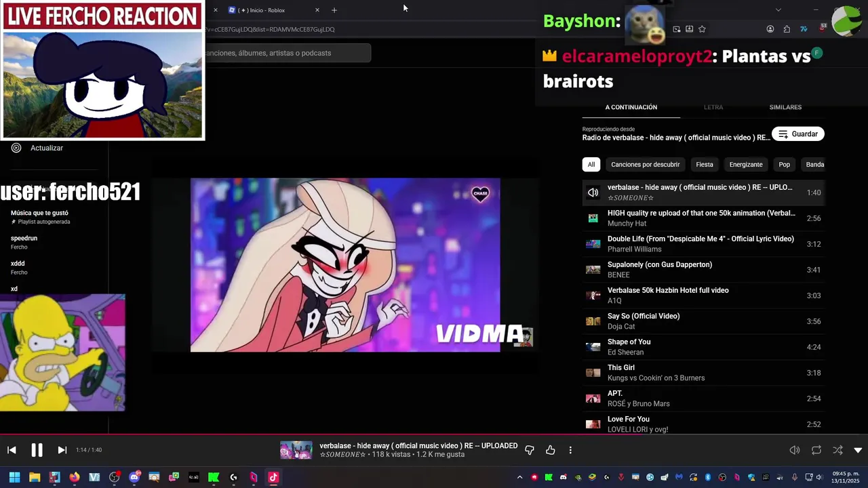Open the xddd playlist in the sidebar
This screenshot has height=488, width=868.
pyautogui.click(x=18, y=268)
